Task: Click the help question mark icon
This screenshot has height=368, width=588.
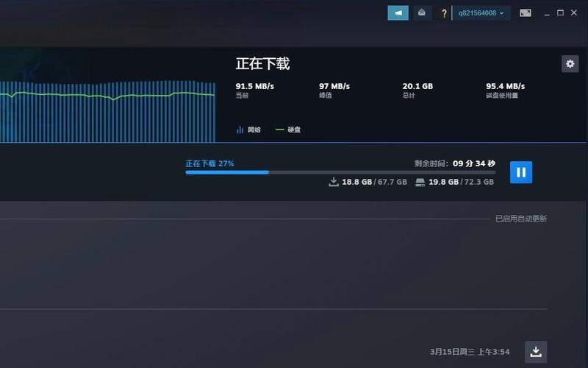Action: (x=444, y=13)
